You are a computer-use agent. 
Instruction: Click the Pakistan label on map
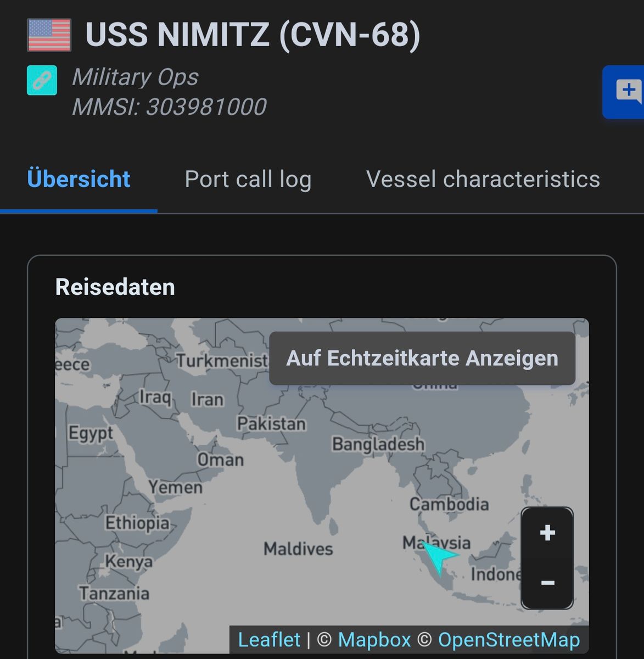(271, 423)
